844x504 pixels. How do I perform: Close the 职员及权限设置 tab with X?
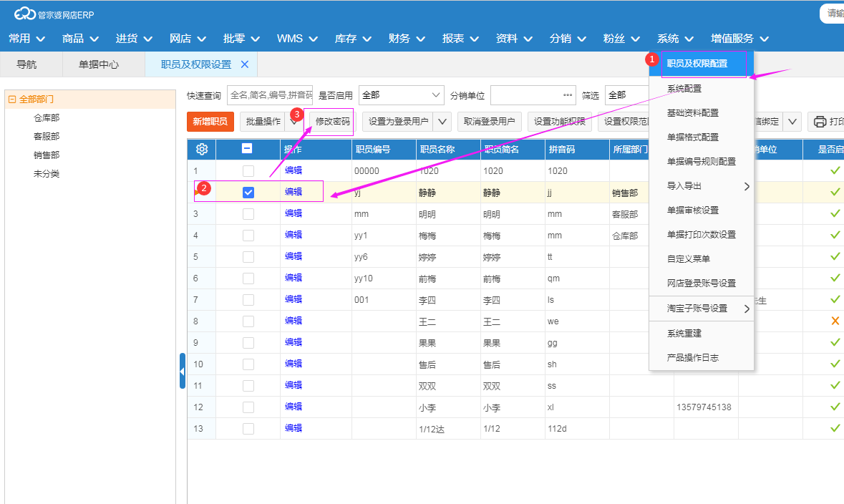245,64
